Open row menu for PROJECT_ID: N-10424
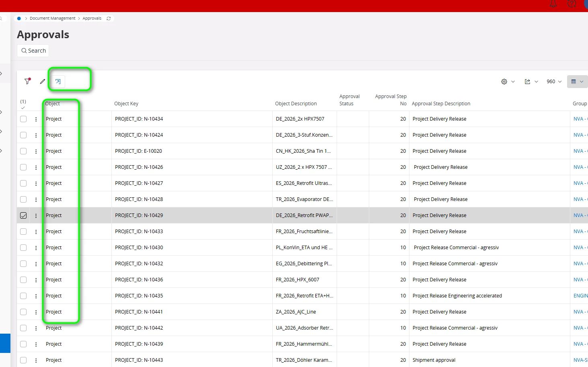The width and height of the screenshot is (588, 367). tap(36, 135)
